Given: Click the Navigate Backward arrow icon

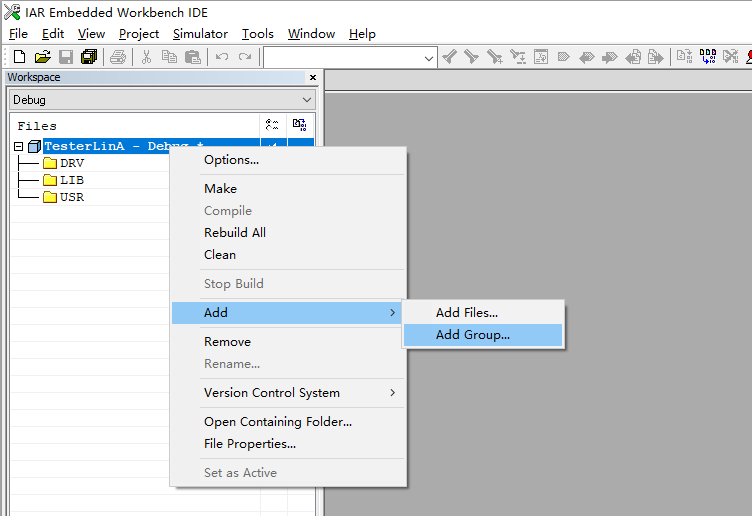Looking at the screenshot, I should pyautogui.click(x=587, y=57).
